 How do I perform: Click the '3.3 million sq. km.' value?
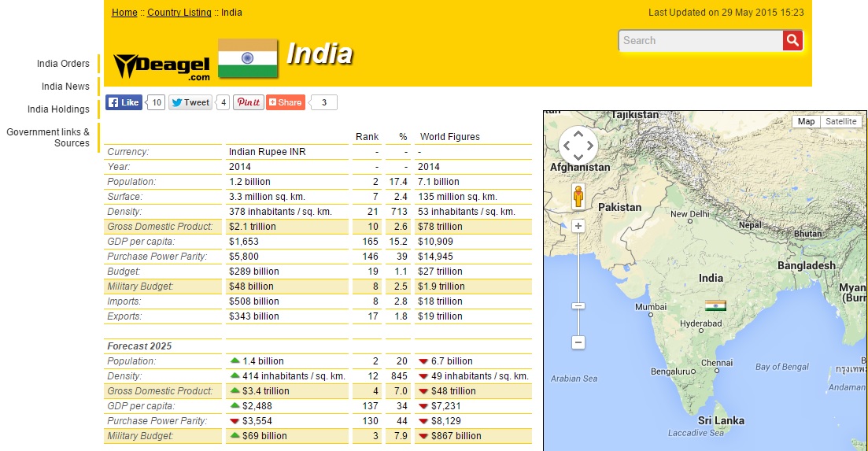[267, 197]
